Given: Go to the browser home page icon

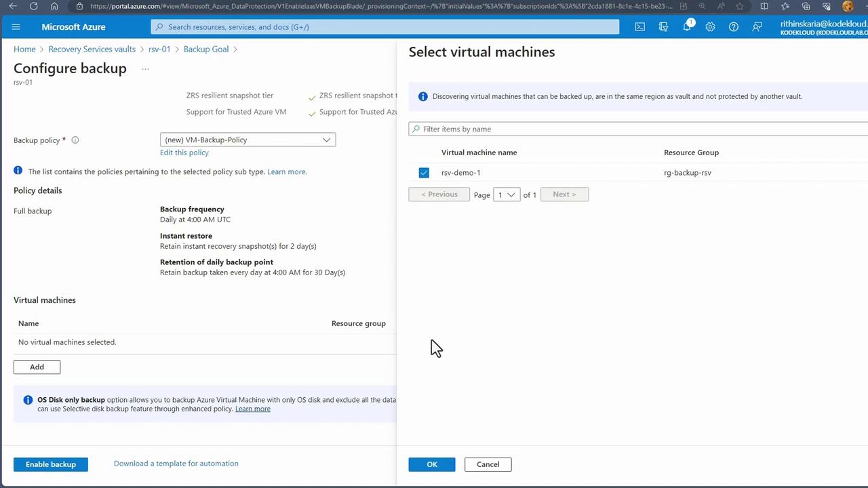Looking at the screenshot, I should coord(54,6).
